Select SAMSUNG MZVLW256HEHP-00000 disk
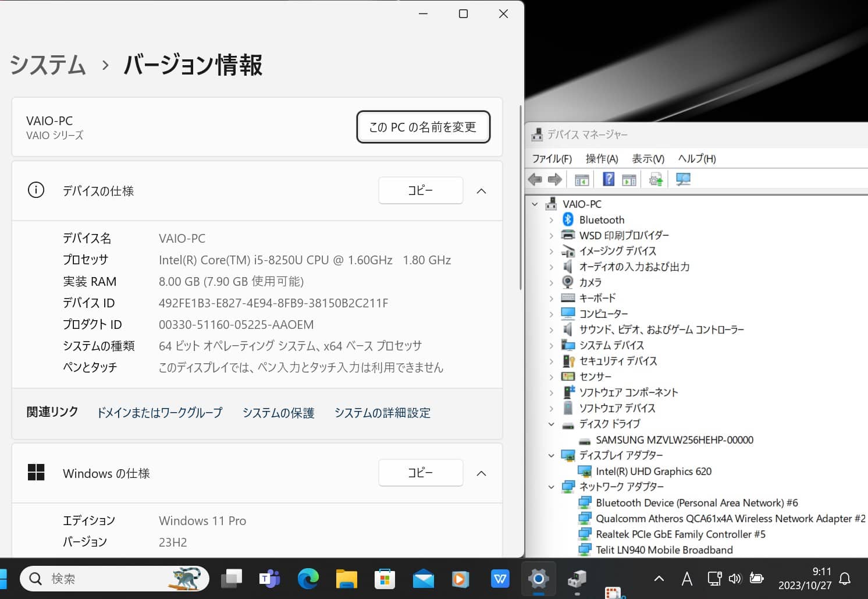The height and width of the screenshot is (599, 868). click(674, 440)
